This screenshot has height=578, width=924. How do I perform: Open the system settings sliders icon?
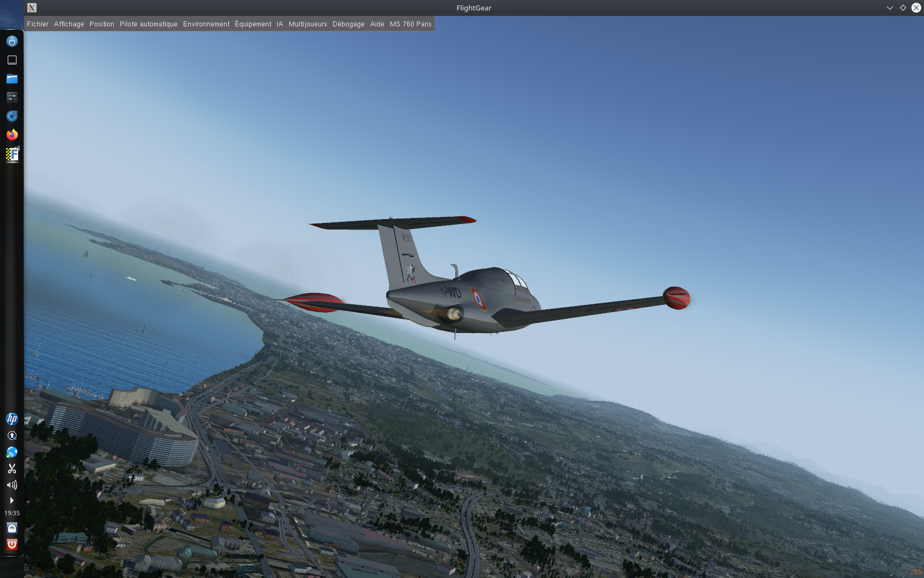pyautogui.click(x=12, y=97)
